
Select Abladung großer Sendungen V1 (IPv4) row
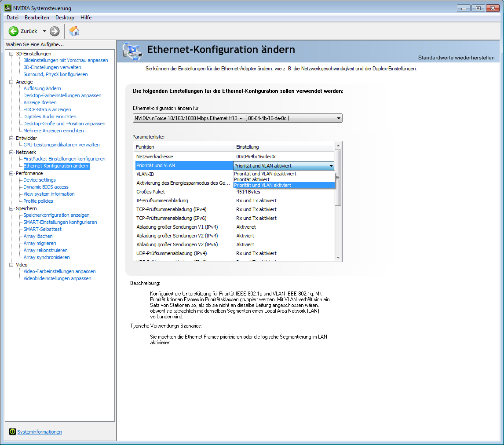pyautogui.click(x=235, y=227)
